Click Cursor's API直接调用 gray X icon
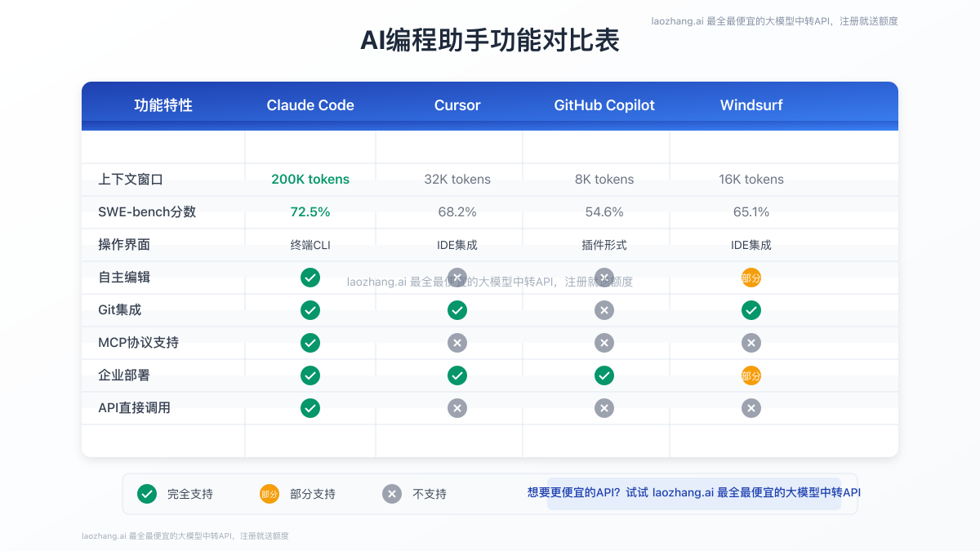The image size is (980, 551). tap(457, 408)
